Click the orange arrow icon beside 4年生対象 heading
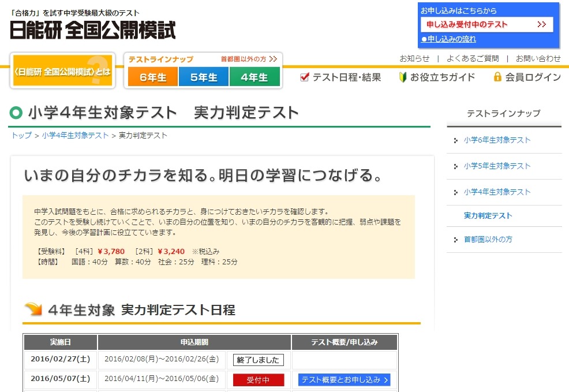This screenshot has height=392, width=569. click(33, 309)
